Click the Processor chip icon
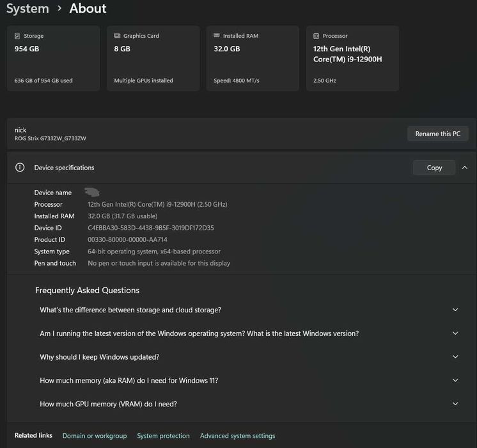477x448 pixels. click(x=317, y=36)
